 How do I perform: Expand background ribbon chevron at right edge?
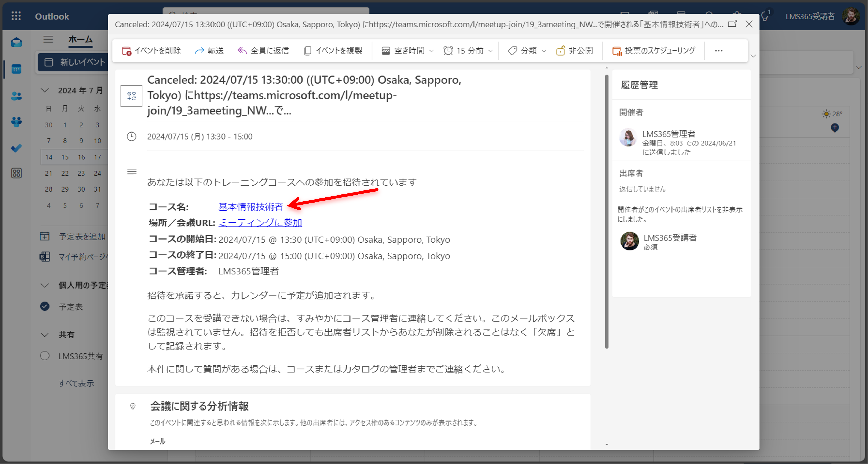[858, 67]
